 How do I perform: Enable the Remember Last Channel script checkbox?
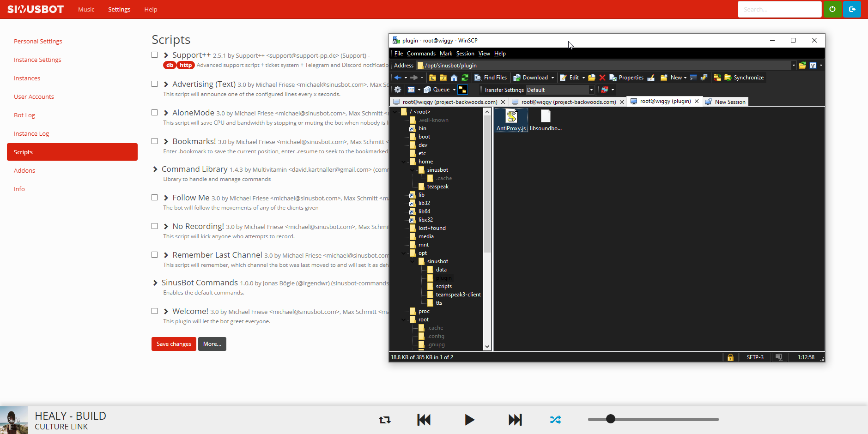tap(155, 255)
